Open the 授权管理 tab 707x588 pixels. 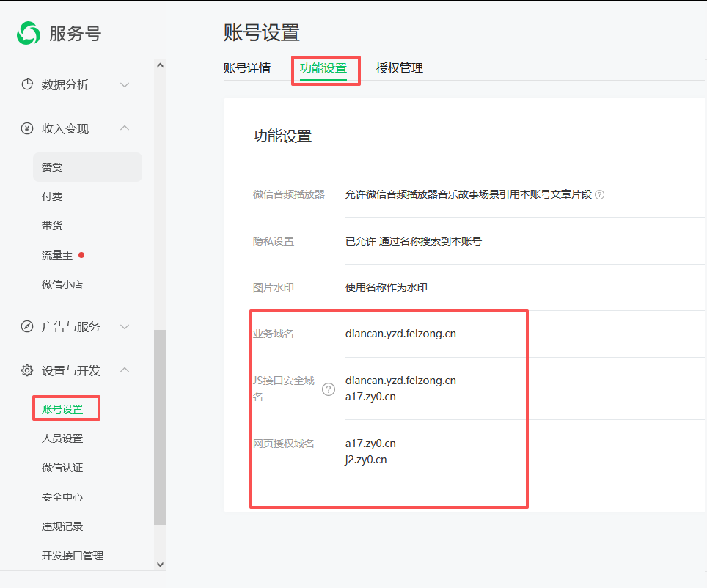pos(399,68)
